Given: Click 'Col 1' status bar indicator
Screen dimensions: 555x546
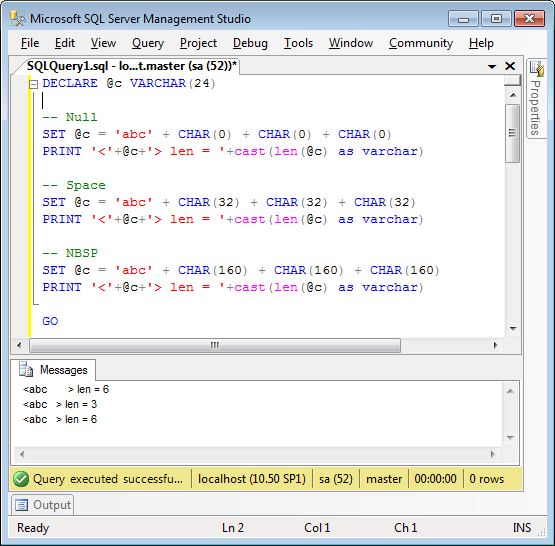Looking at the screenshot, I should point(317,528).
